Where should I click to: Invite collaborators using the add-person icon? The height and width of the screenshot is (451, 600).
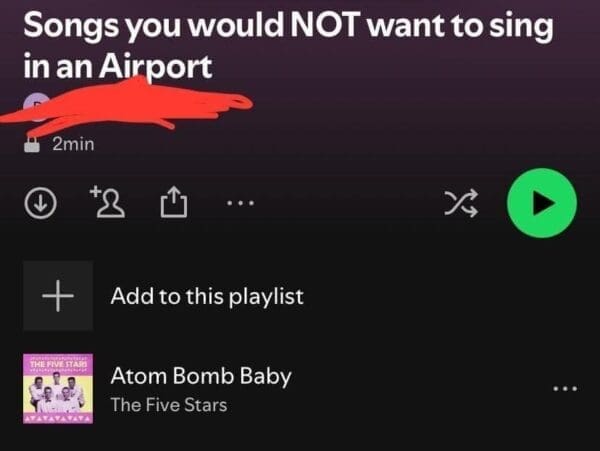pos(107,202)
